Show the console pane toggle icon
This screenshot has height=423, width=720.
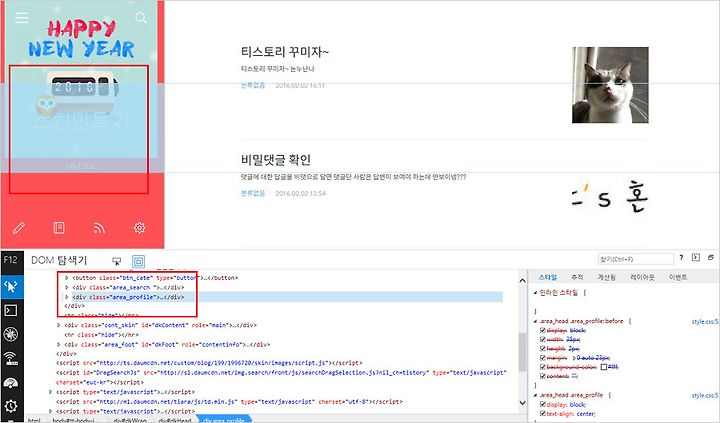pyautogui.click(x=696, y=258)
